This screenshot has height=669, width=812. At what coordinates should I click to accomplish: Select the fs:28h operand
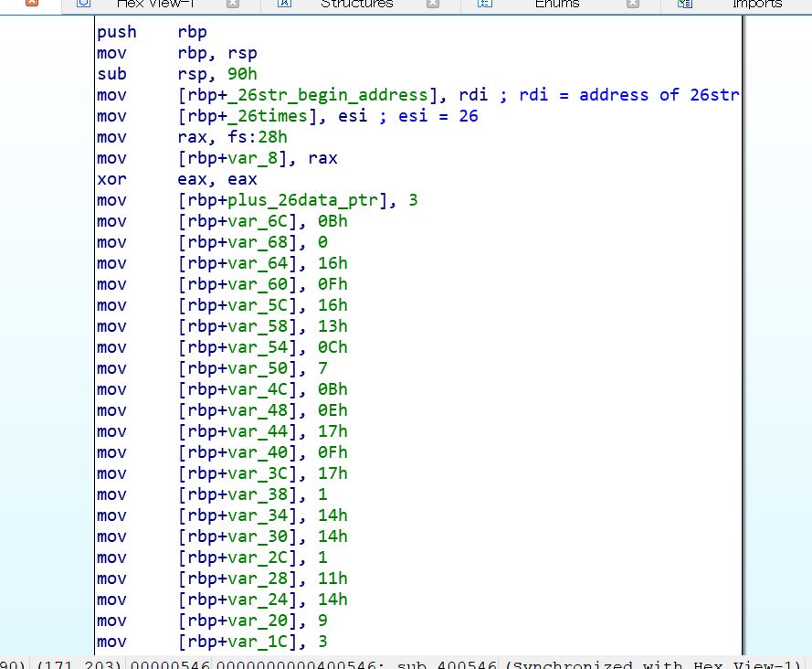[258, 137]
